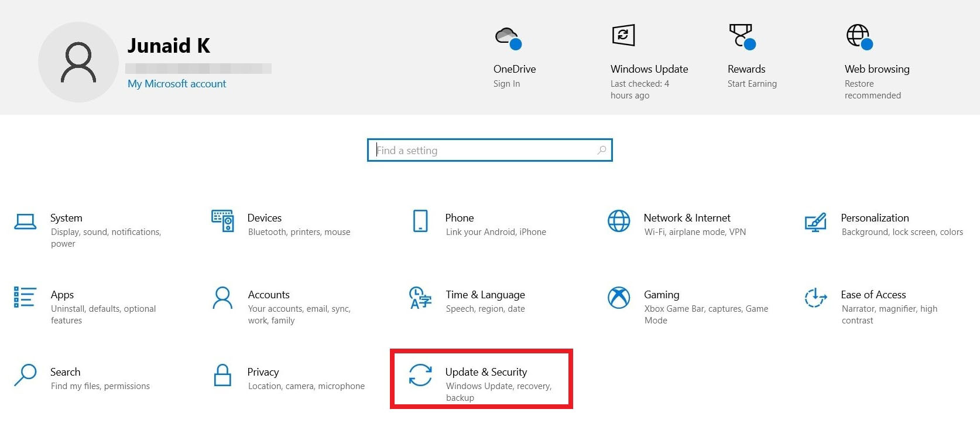980x426 pixels.
Task: Click the 'Sign In' text under OneDrive
Action: [x=507, y=84]
